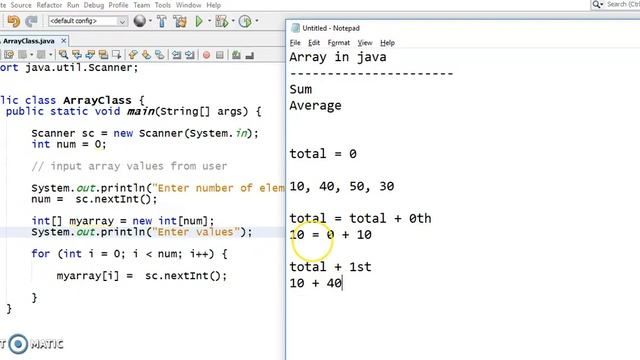This screenshot has width=640, height=360.
Task: Click Previous Bookmark icon
Action: pyautogui.click(x=133, y=55)
